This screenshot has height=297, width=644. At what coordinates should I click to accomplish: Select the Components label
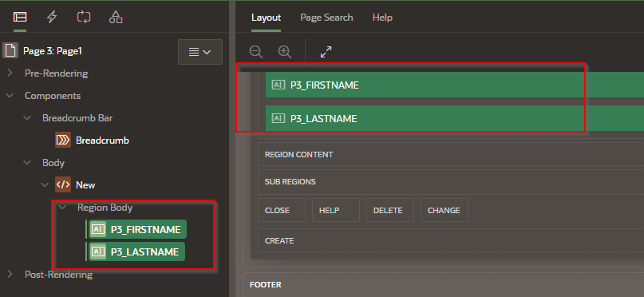point(53,95)
